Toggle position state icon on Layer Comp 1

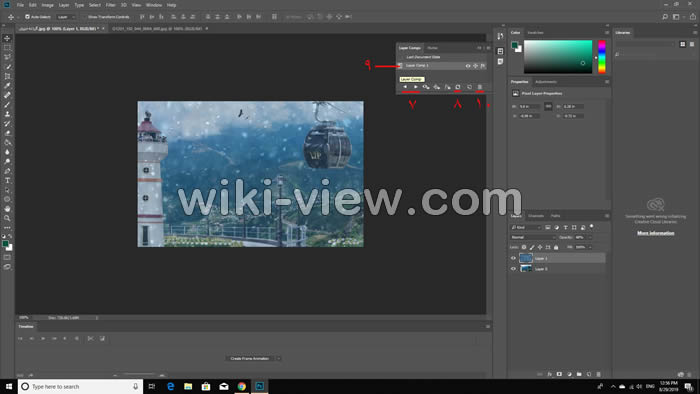coord(475,66)
